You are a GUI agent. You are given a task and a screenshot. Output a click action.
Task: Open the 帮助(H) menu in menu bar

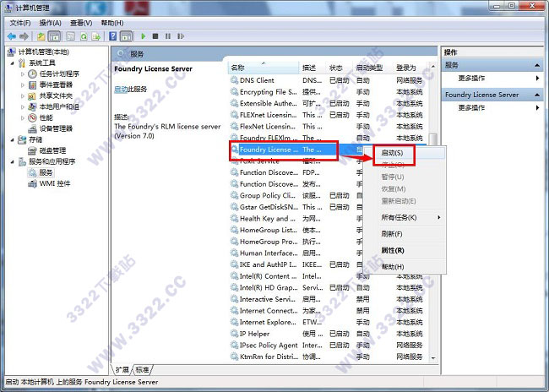click(x=112, y=23)
